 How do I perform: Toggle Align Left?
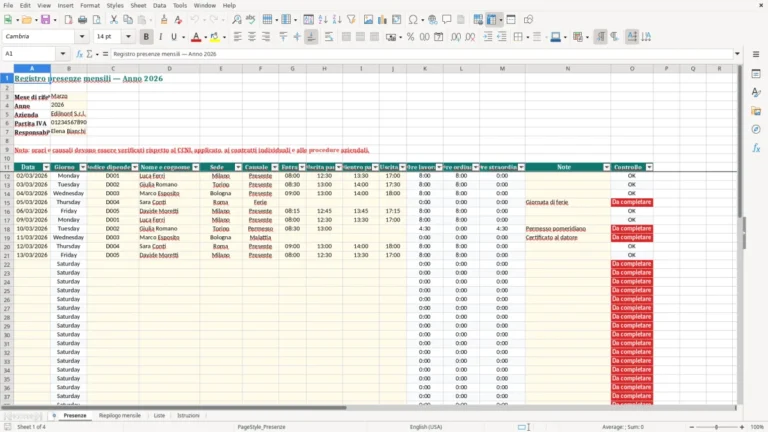(x=238, y=37)
